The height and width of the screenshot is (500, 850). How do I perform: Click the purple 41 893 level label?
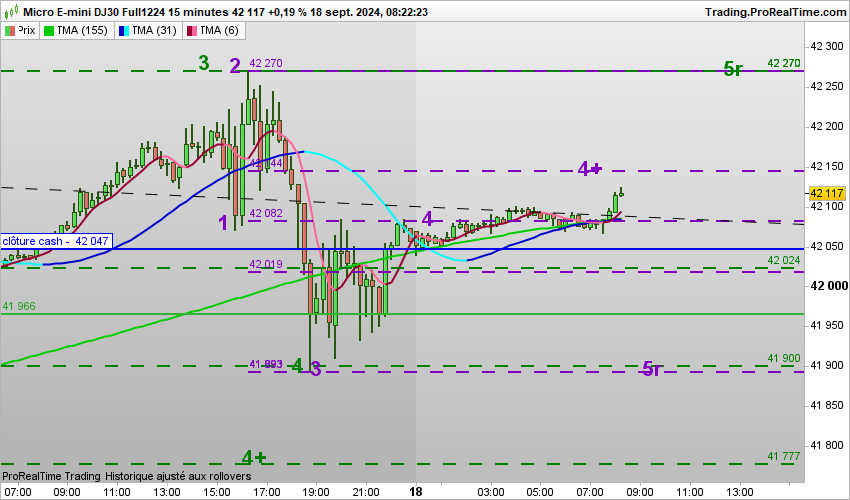[266, 364]
